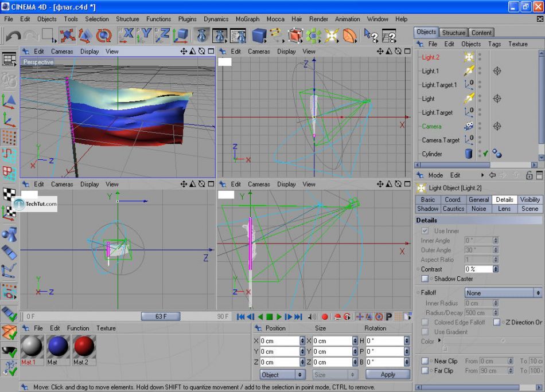Click Size Y stepper arrows
This screenshot has height=392, width=545.
click(x=355, y=351)
